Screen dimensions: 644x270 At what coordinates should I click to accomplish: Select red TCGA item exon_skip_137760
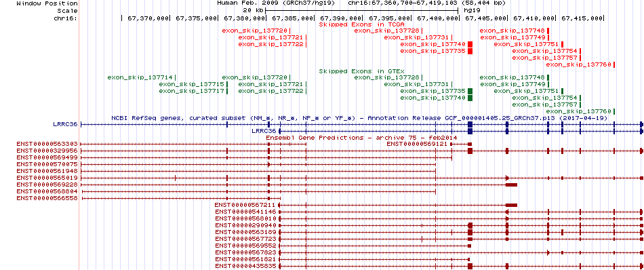(579, 64)
